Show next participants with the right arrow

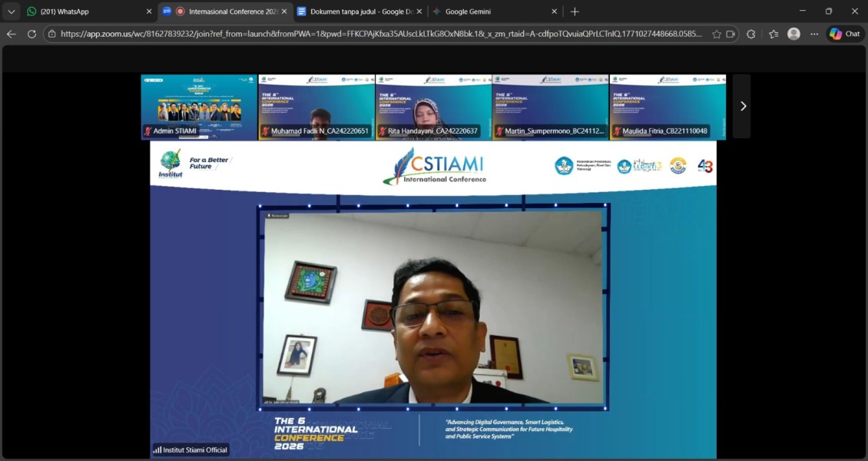click(742, 106)
